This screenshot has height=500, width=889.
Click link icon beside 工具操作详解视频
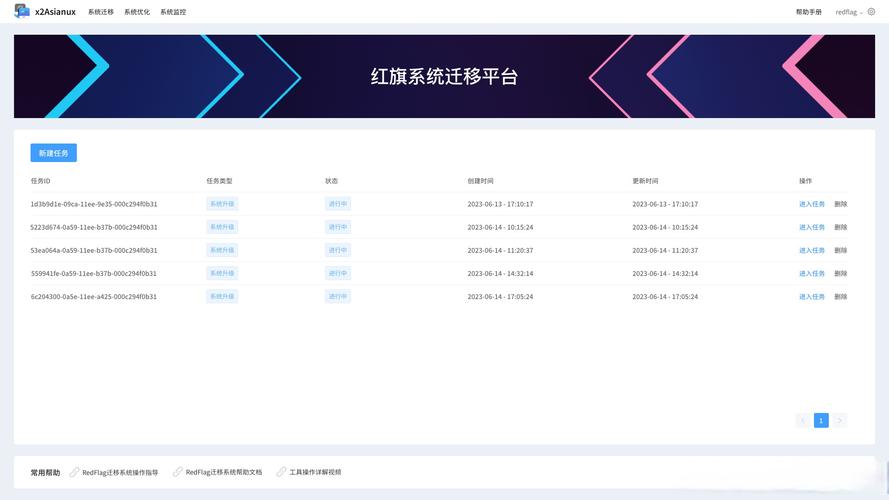(281, 472)
